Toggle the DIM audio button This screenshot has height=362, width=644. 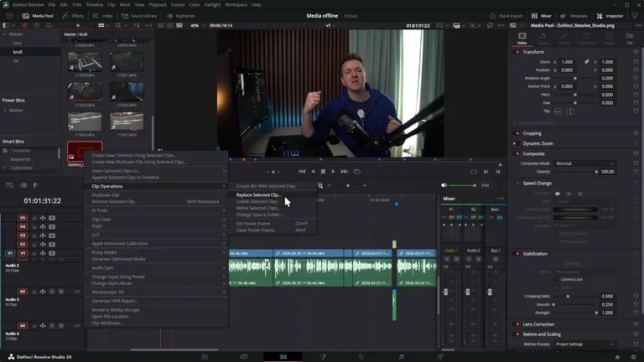click(485, 185)
